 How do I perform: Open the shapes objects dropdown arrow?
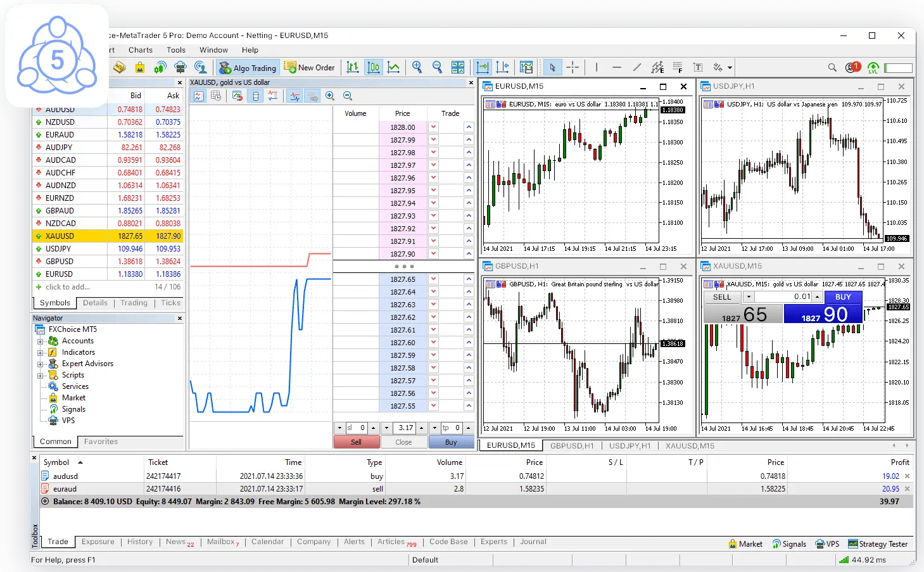730,68
